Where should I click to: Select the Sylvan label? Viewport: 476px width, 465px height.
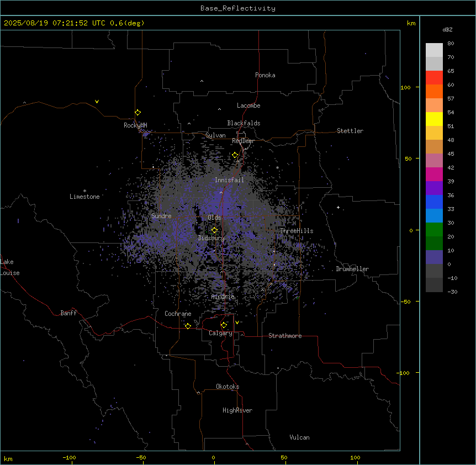coord(215,135)
